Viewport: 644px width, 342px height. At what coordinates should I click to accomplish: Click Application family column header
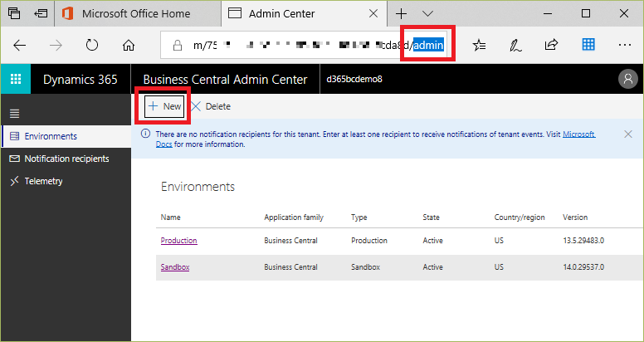[x=294, y=217]
